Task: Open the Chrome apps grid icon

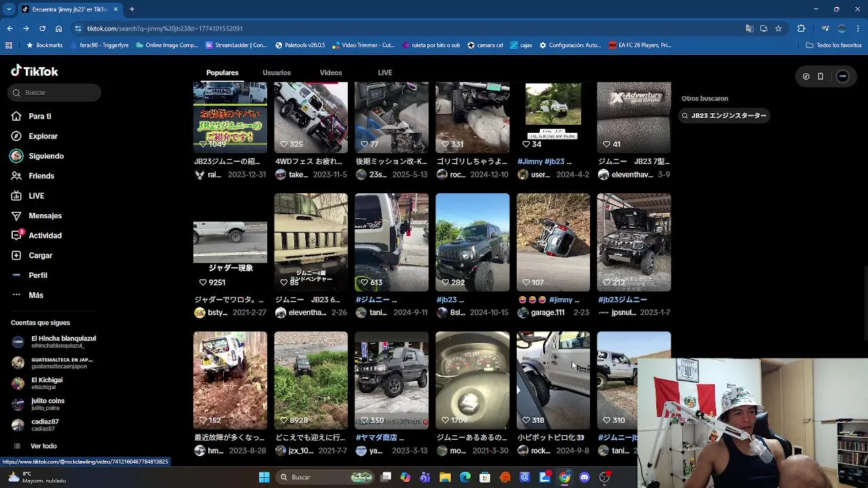Action: click(9, 45)
